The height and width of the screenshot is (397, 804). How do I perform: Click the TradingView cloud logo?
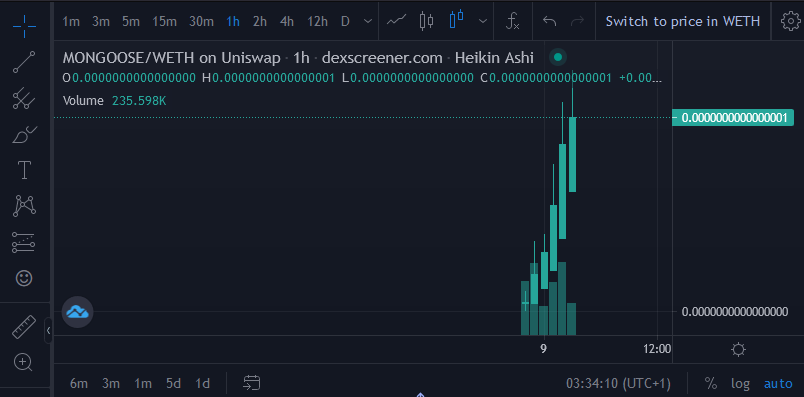[x=77, y=311]
